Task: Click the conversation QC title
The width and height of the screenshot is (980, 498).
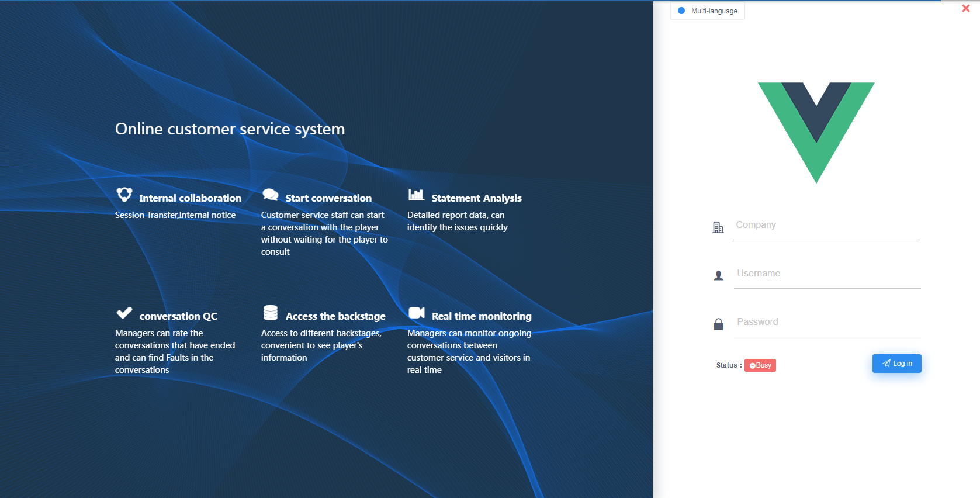Action: tap(178, 316)
